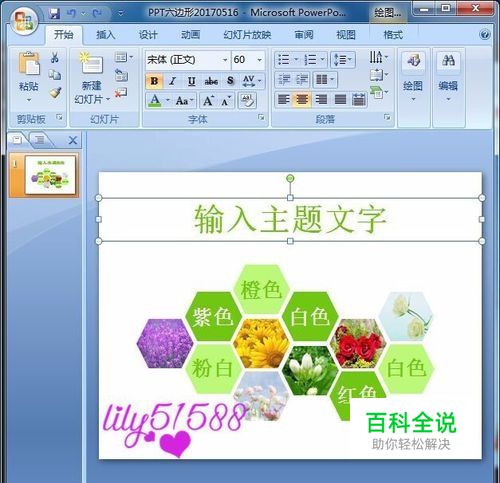Open the AV character spacing menu
This screenshot has width=500, height=483.
click(x=252, y=81)
